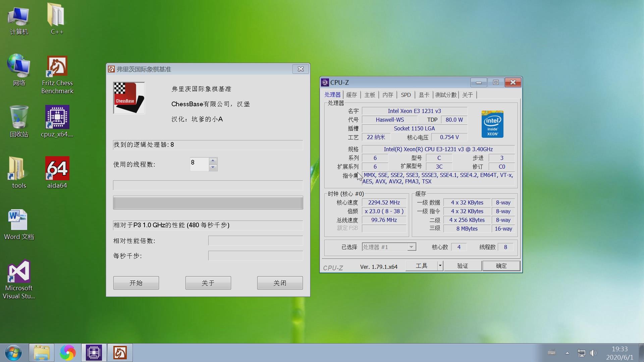This screenshot has width=644, height=362.
Task: Expand hidden icons in the system tray
Action: coord(567,353)
